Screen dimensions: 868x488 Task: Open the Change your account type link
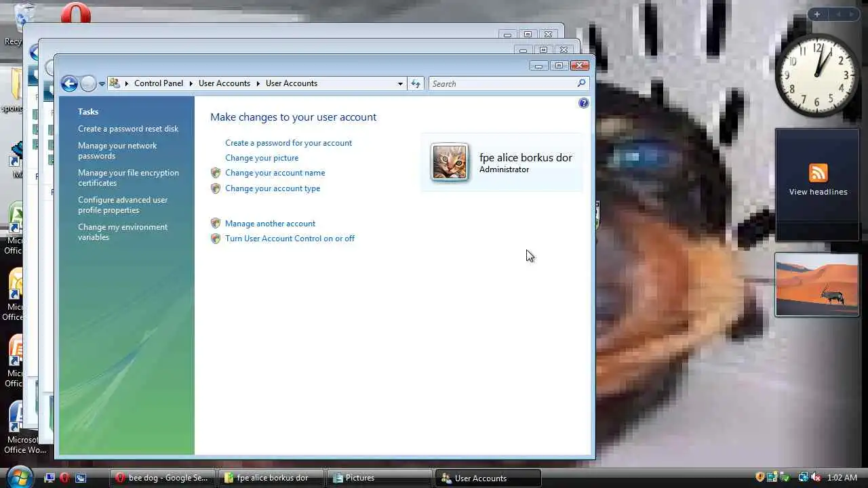pyautogui.click(x=273, y=188)
